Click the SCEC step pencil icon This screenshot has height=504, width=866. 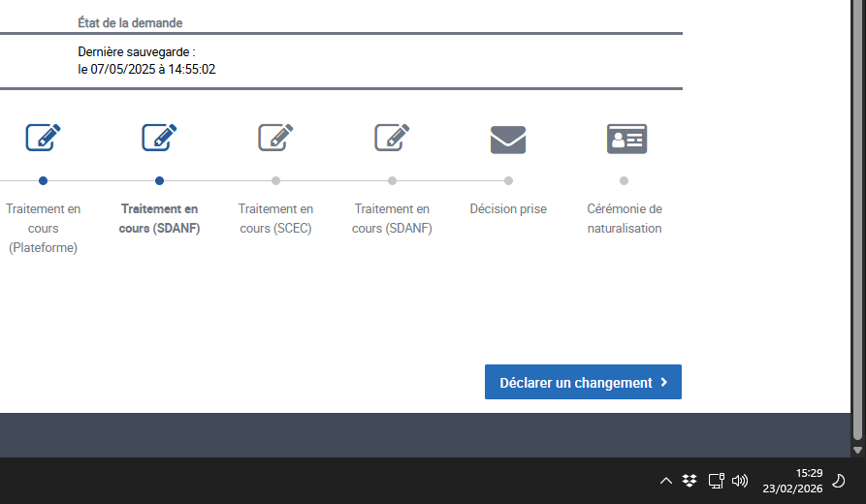click(x=275, y=138)
